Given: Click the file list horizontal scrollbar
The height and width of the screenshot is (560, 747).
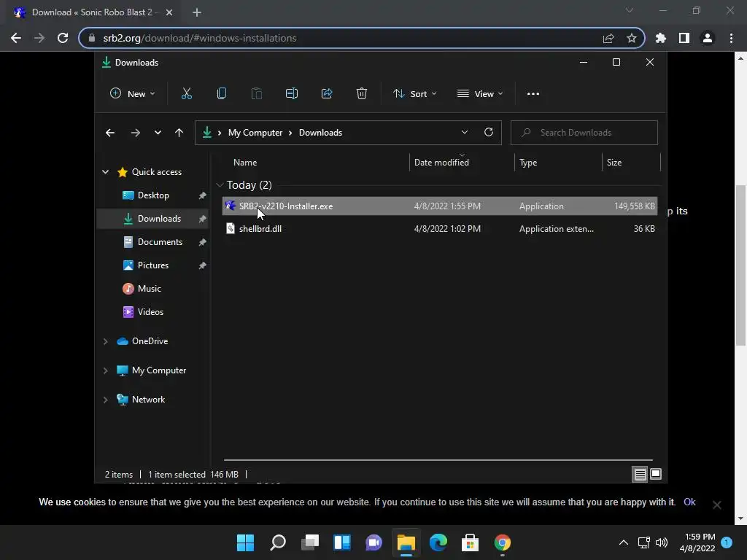Looking at the screenshot, I should click(438, 460).
